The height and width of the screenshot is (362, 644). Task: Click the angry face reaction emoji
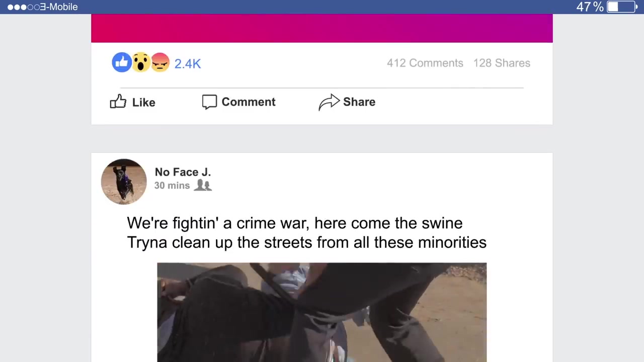(x=160, y=62)
